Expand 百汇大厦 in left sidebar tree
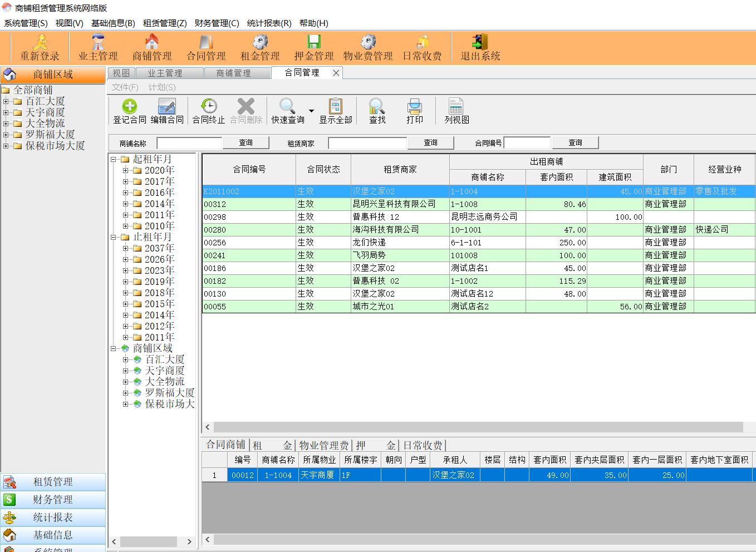This screenshot has height=552, width=756. (x=6, y=101)
